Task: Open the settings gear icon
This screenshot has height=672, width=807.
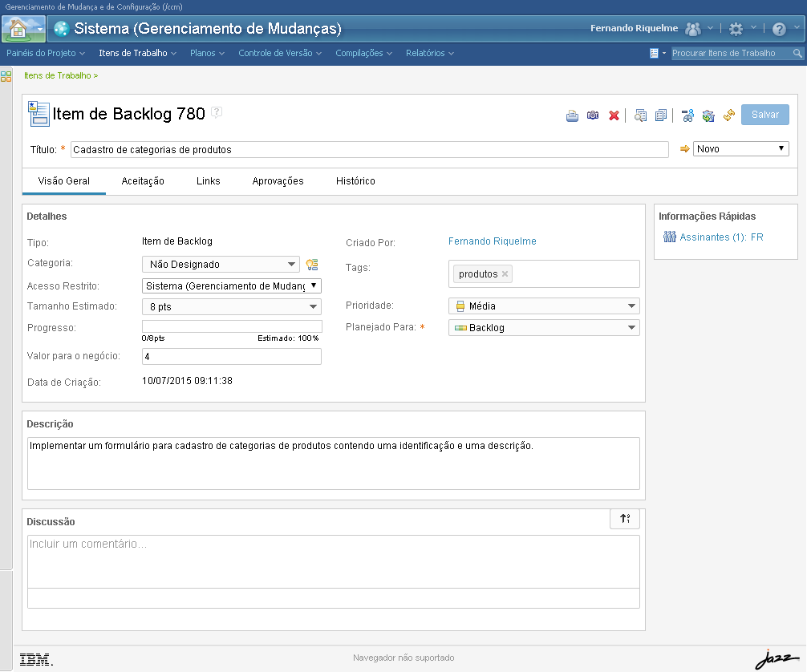Action: 736,29
